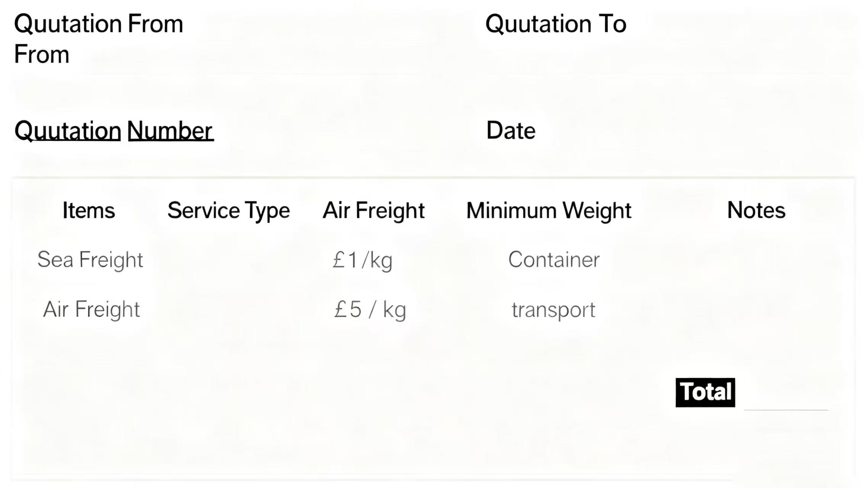Click the bold Air Freight column header
The width and height of the screenshot is (868, 488).
[x=373, y=210]
